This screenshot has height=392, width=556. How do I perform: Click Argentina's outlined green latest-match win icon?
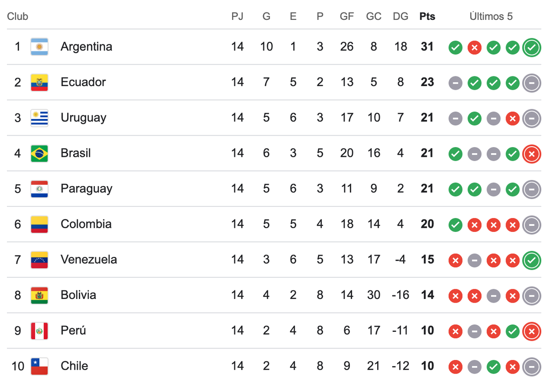click(531, 47)
